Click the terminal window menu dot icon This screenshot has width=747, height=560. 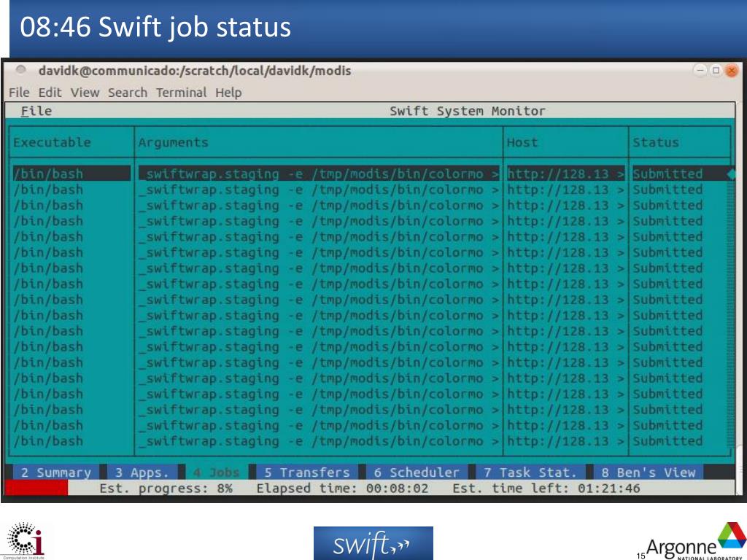click(20, 70)
